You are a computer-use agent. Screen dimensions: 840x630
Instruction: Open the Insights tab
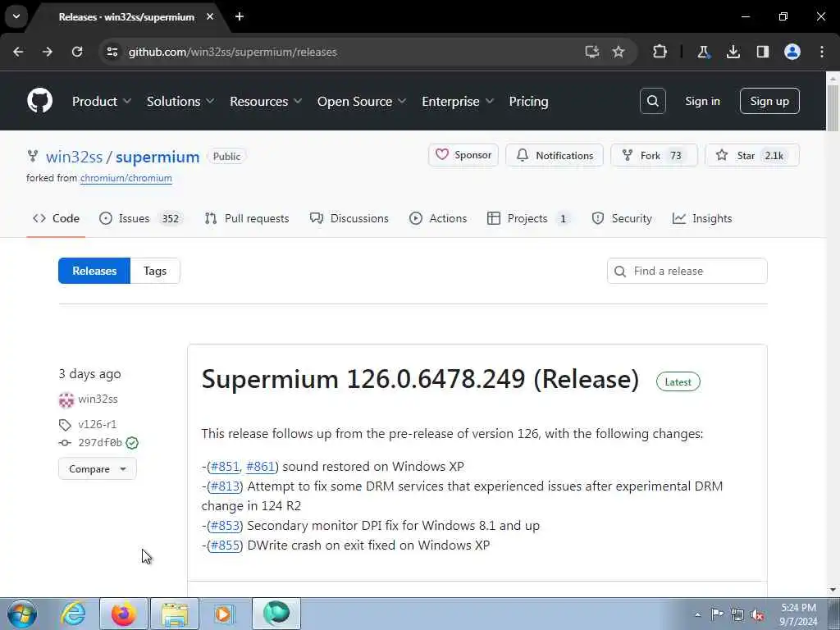(x=702, y=218)
